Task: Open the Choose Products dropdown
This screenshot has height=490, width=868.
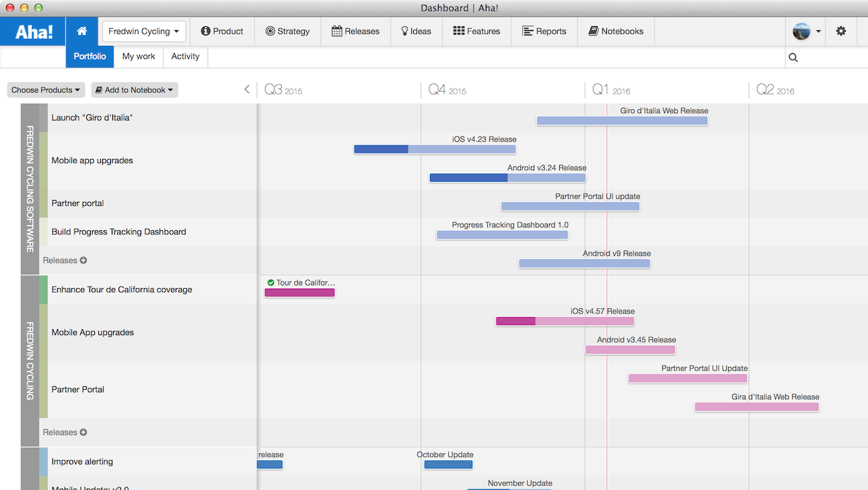Action: pyautogui.click(x=46, y=90)
